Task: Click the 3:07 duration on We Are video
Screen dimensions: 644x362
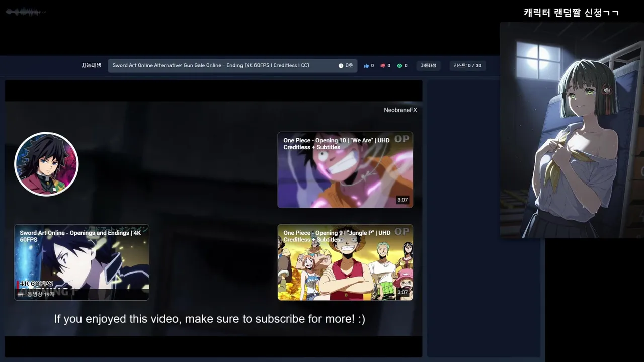Action: [403, 200]
